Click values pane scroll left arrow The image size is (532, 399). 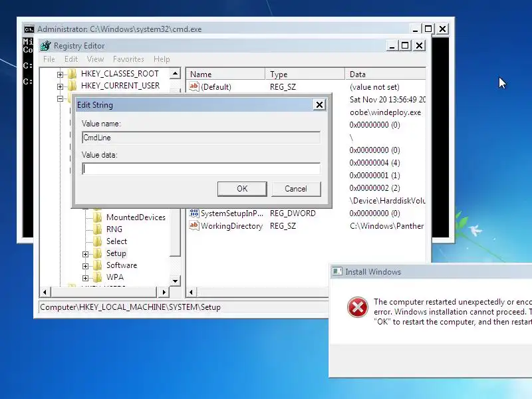[192, 292]
